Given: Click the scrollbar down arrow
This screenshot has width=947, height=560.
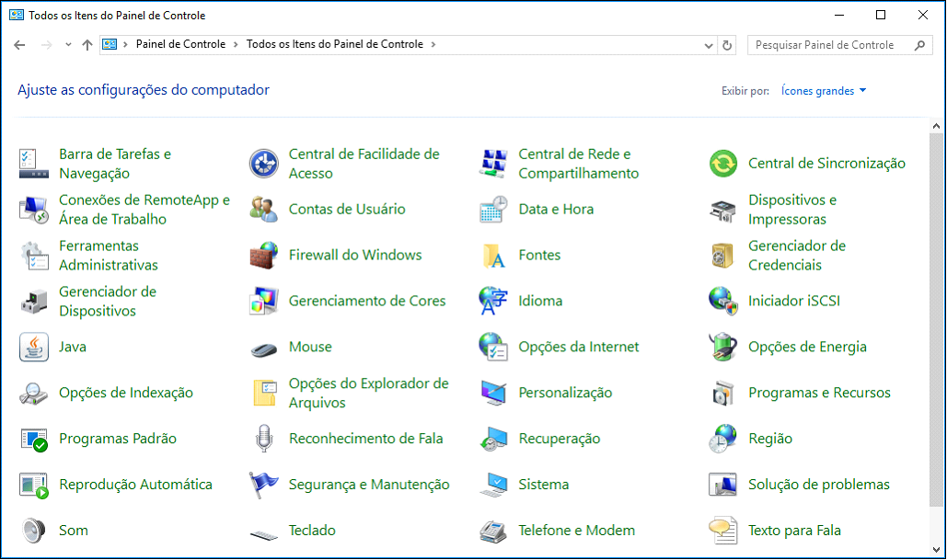Looking at the screenshot, I should tap(936, 550).
